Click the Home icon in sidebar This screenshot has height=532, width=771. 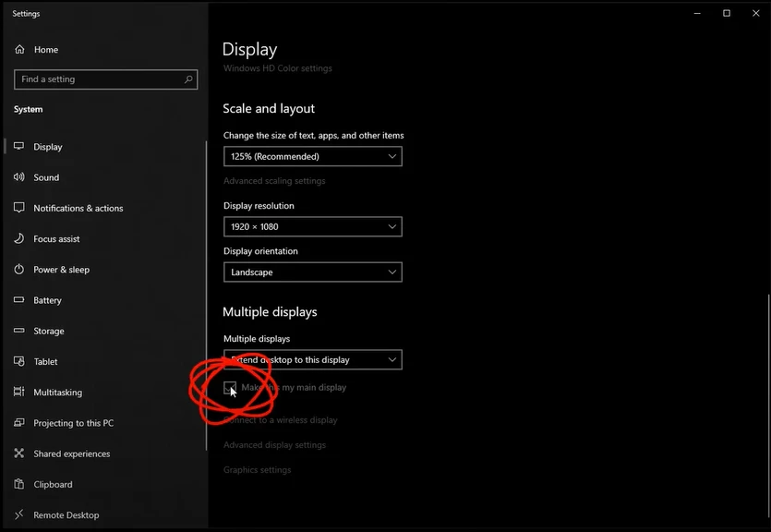(19, 49)
